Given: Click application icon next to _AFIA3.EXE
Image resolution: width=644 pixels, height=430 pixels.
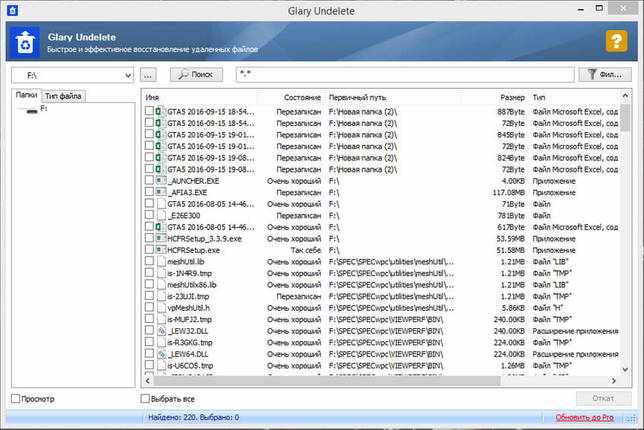Looking at the screenshot, I should point(161,192).
